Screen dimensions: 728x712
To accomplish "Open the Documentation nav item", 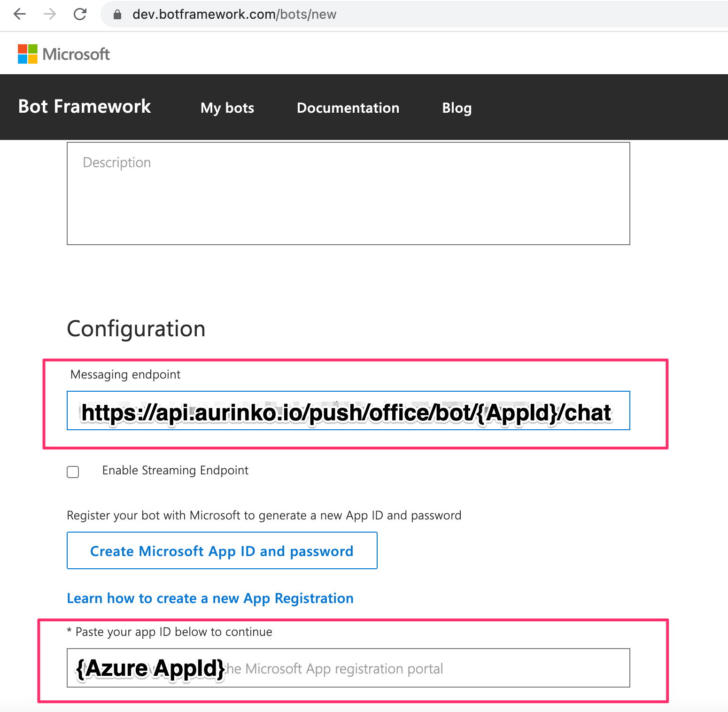I will pos(348,108).
